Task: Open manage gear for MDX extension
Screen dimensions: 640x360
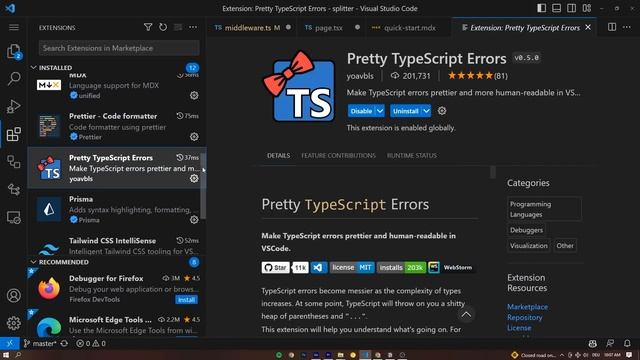Action: click(x=194, y=95)
